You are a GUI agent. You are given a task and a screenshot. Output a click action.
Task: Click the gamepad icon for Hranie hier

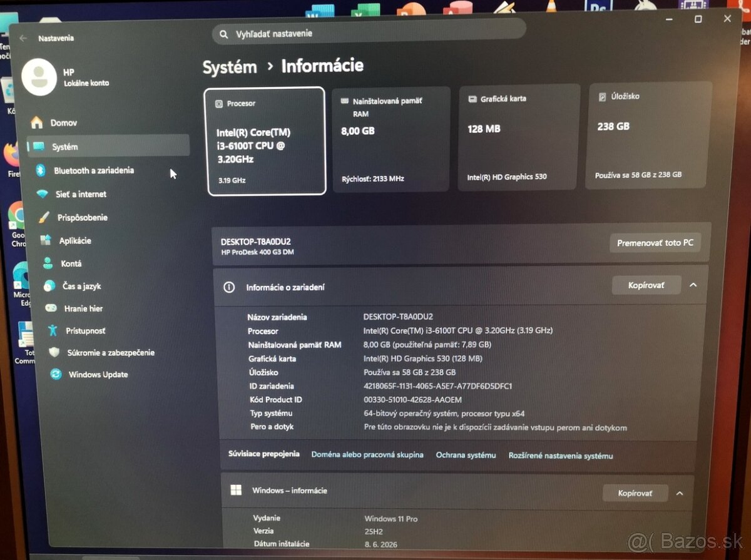pyautogui.click(x=51, y=308)
